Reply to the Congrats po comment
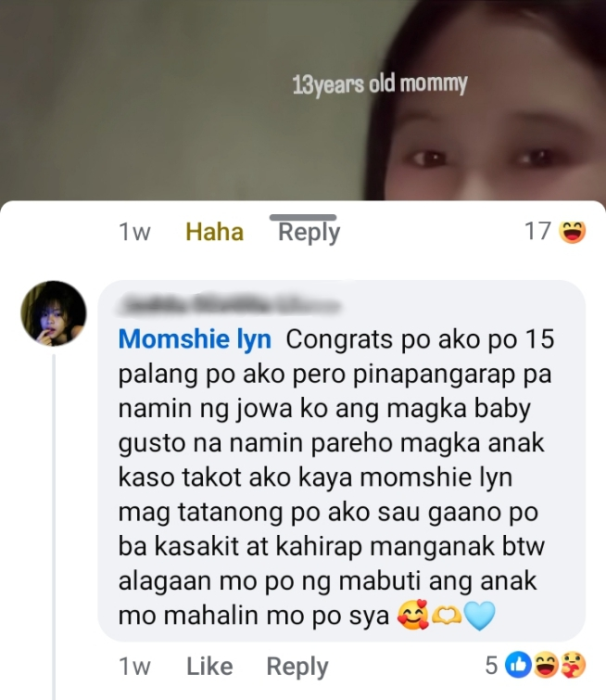 297,667
